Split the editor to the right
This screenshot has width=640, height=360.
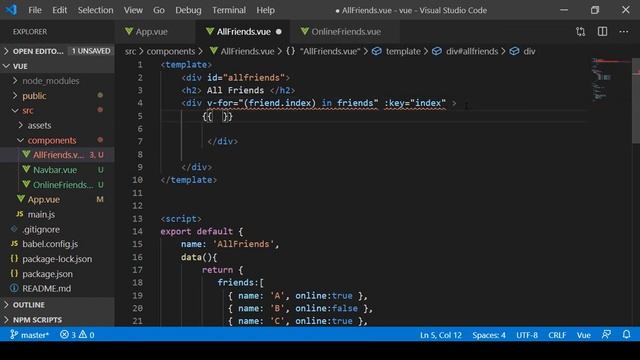[602, 31]
